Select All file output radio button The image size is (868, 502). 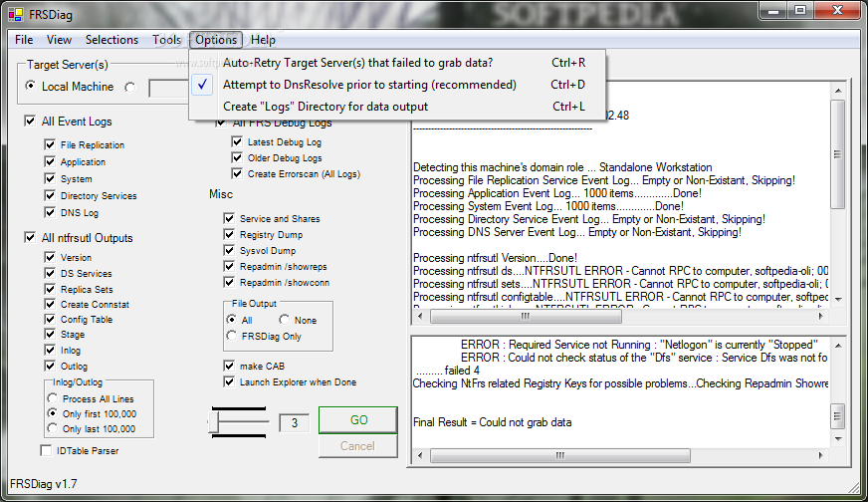click(232, 320)
